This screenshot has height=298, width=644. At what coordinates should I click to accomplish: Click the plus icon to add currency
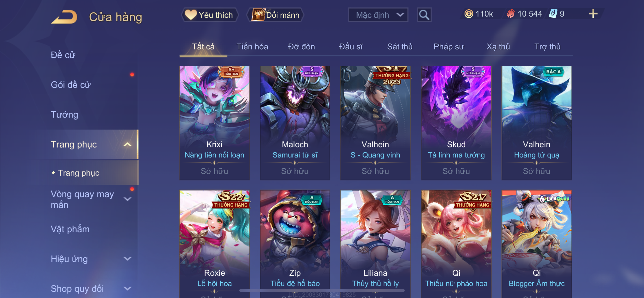[x=593, y=14]
